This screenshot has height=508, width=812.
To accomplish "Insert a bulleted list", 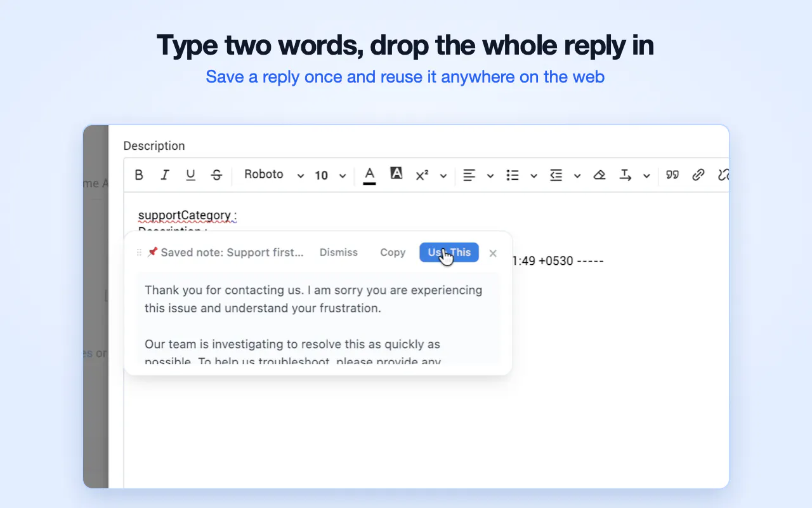I will [x=513, y=175].
